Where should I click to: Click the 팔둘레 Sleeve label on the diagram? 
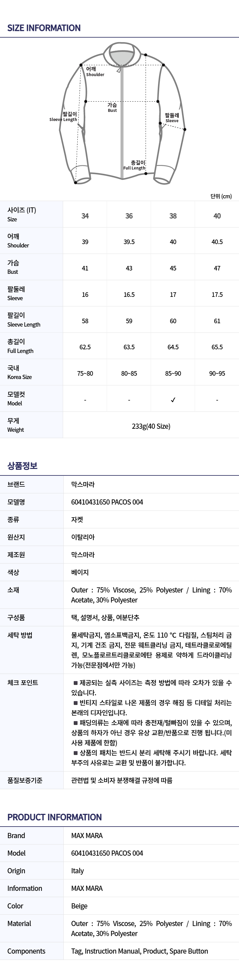click(172, 118)
